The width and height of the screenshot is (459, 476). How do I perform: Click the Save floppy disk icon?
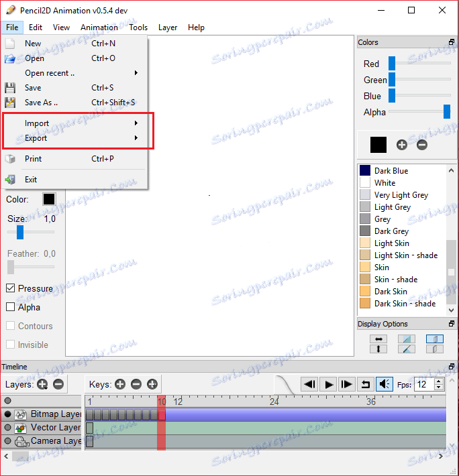pyautogui.click(x=10, y=88)
